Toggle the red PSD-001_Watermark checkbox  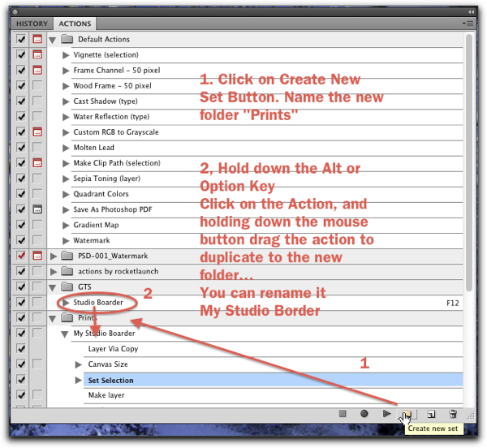tap(21, 256)
